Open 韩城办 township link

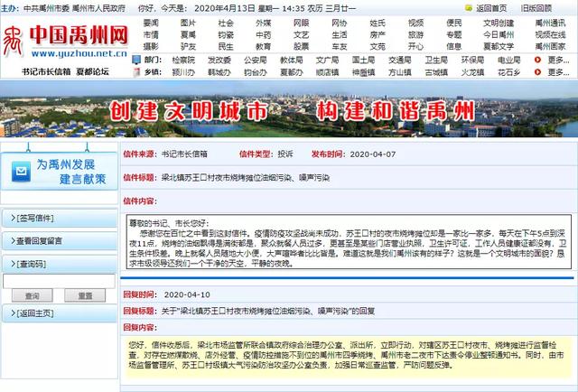click(x=219, y=72)
